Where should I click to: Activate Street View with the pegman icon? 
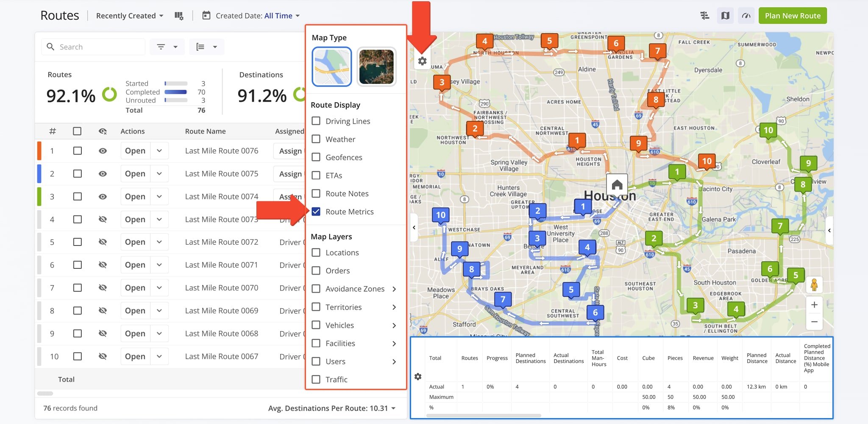pos(815,285)
